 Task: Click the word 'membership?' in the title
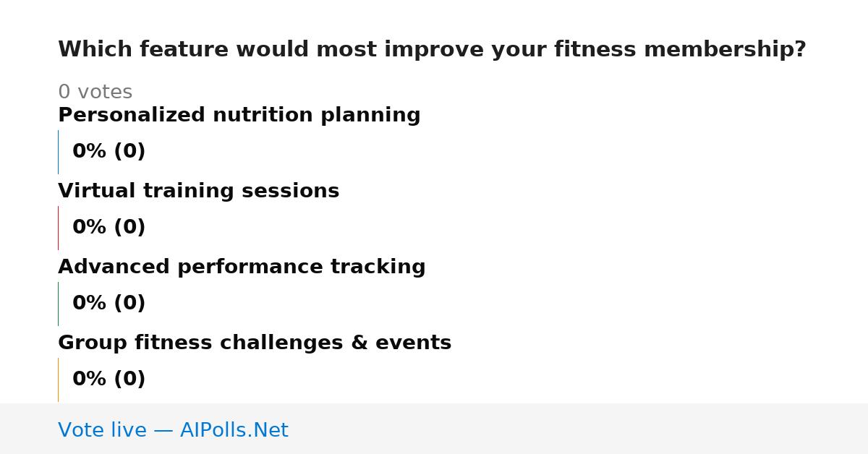725,50
